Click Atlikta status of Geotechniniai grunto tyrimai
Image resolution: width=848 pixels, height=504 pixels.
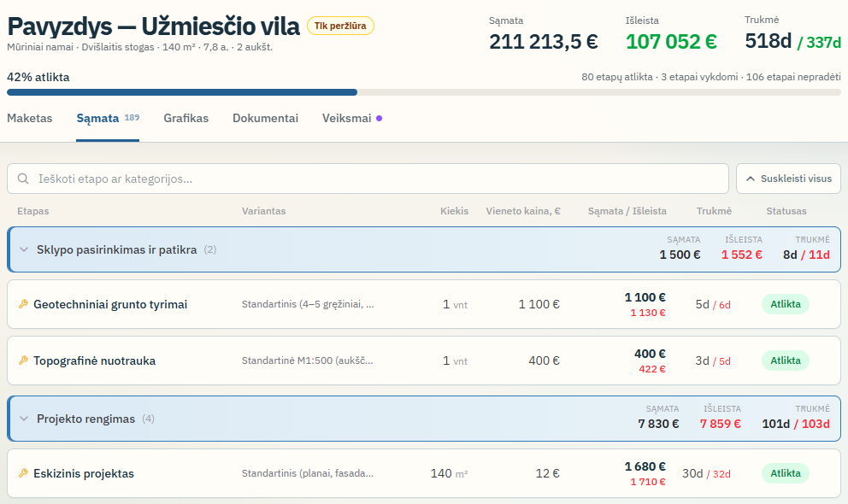point(786,304)
